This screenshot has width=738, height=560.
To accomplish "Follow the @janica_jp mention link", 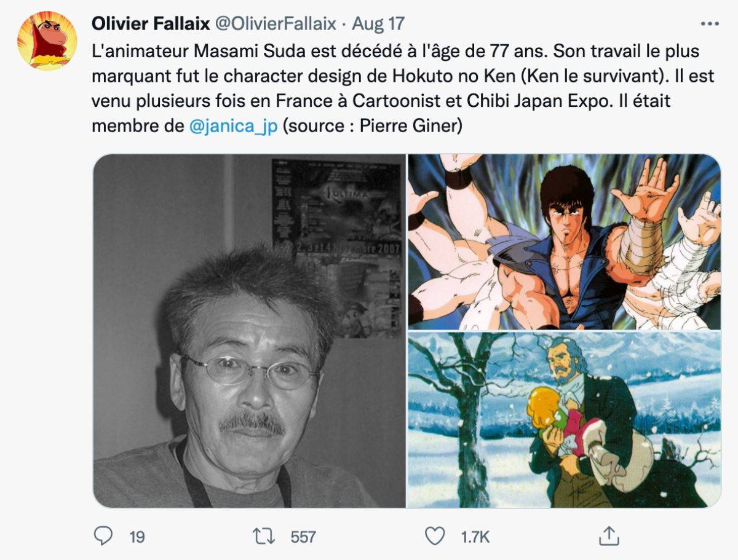I will tap(234, 125).
